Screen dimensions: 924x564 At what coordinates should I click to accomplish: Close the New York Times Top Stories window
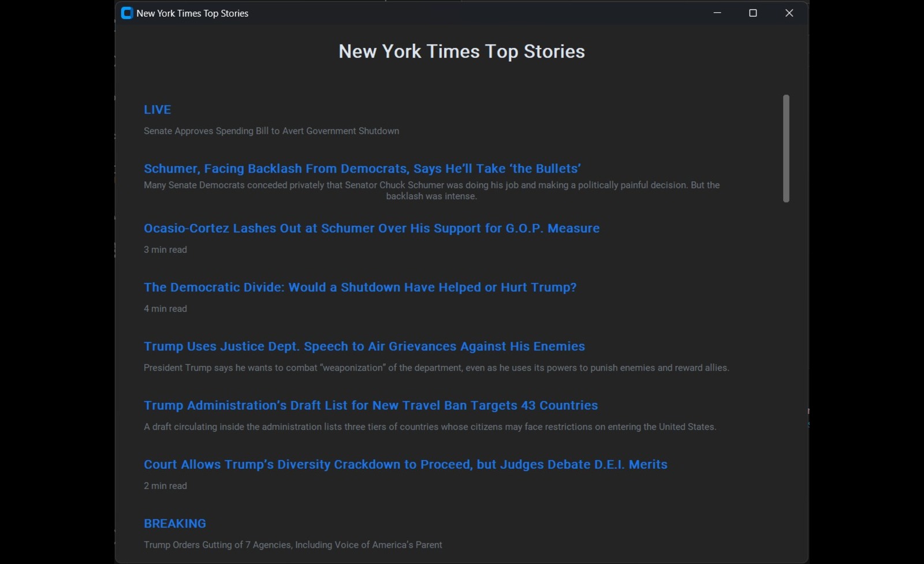coord(789,13)
